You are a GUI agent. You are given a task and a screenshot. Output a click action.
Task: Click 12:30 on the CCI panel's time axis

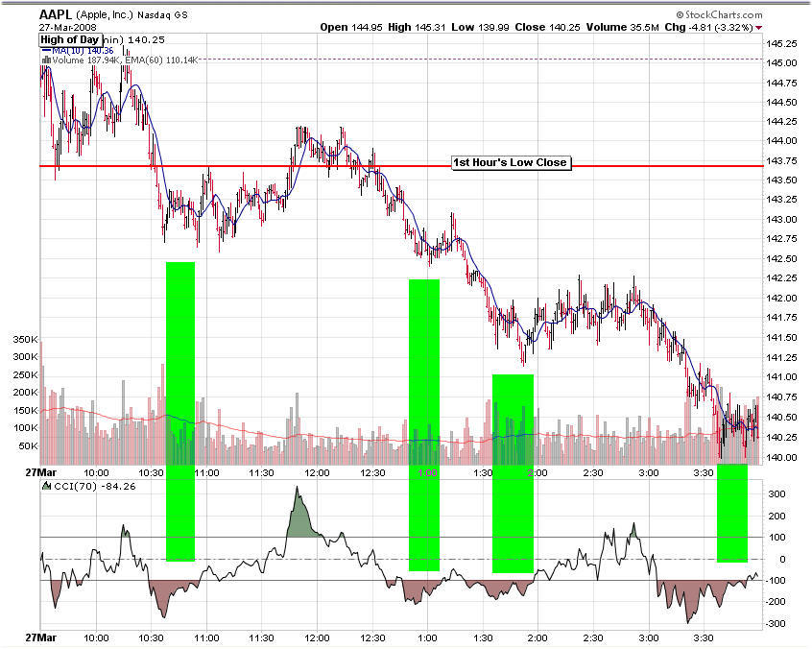click(x=372, y=638)
